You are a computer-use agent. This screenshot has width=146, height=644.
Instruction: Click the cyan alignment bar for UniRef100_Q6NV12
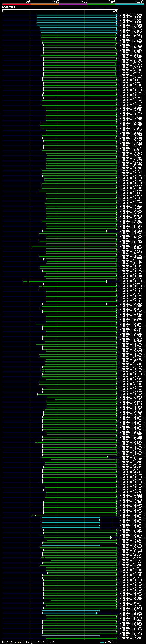pyautogui.click(x=71, y=635)
